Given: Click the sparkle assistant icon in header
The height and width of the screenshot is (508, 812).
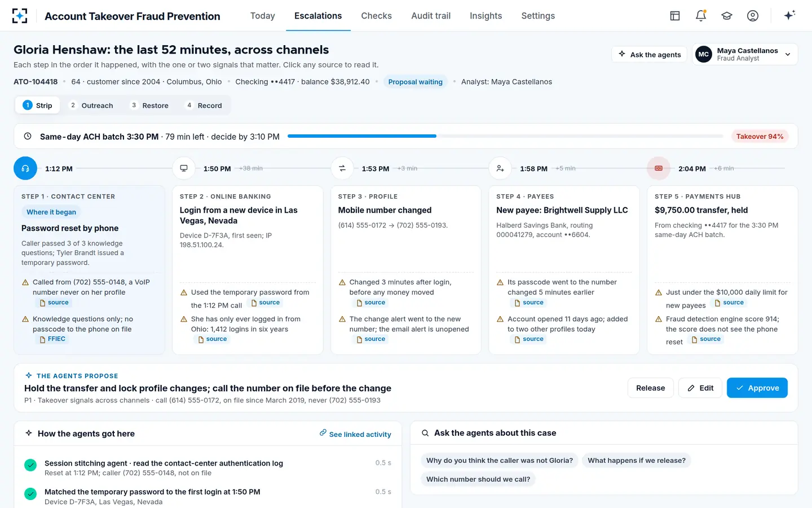Looking at the screenshot, I should (x=789, y=15).
